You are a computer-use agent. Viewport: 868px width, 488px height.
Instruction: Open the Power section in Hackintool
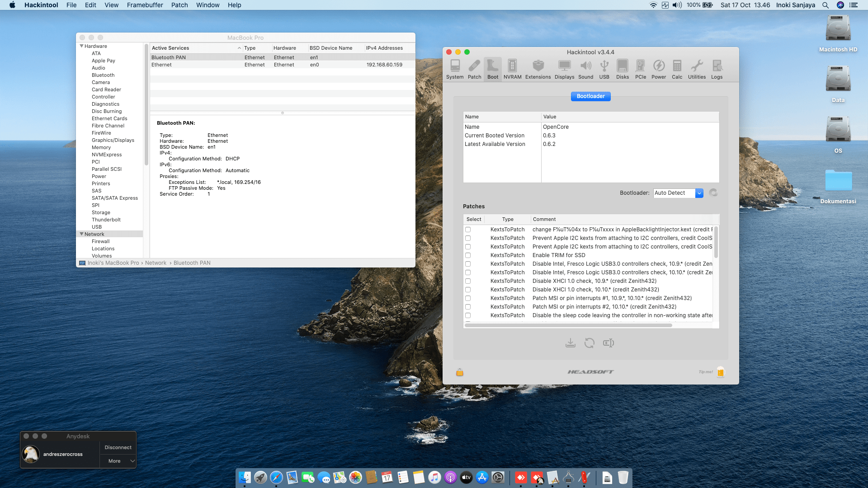(659, 70)
